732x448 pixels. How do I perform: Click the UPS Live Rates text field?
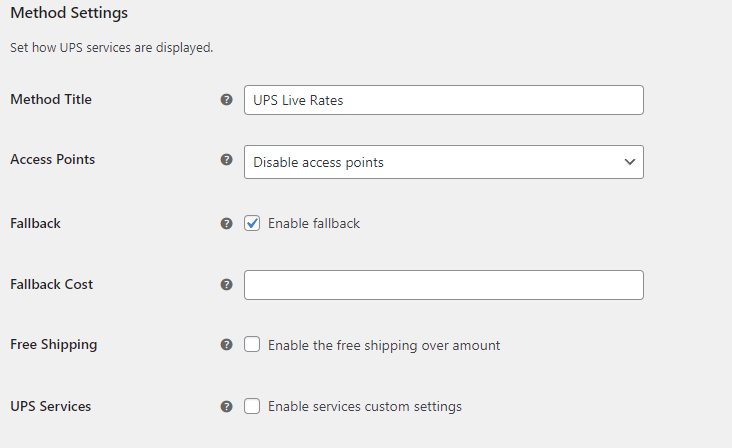coord(443,100)
